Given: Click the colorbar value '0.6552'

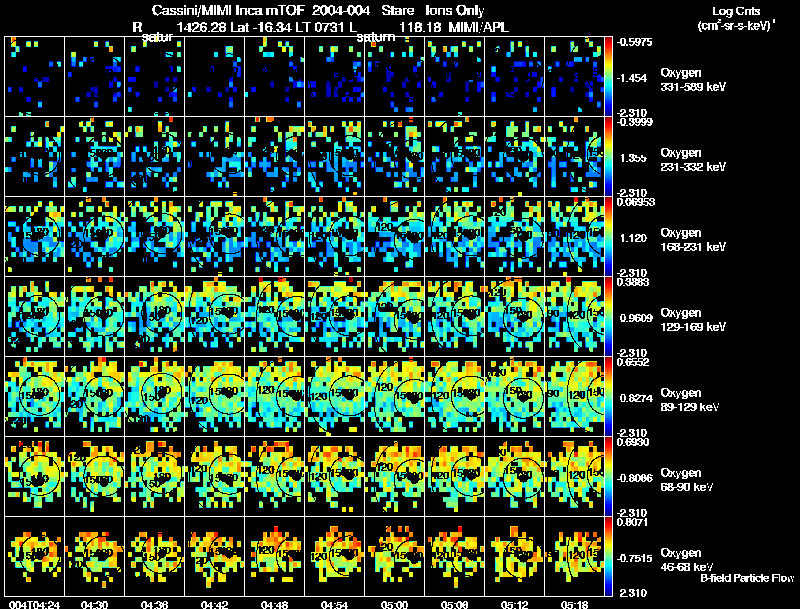Looking at the screenshot, I should pyautogui.click(x=633, y=362).
